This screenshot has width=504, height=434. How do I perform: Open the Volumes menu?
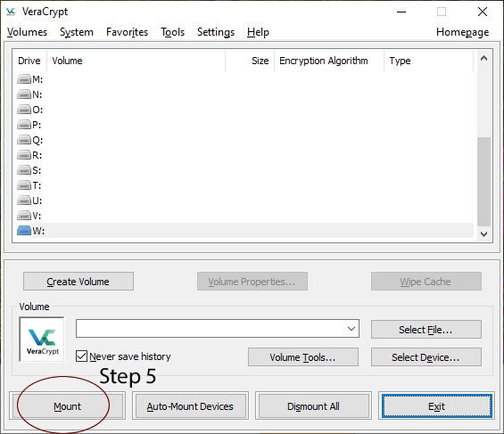(27, 32)
